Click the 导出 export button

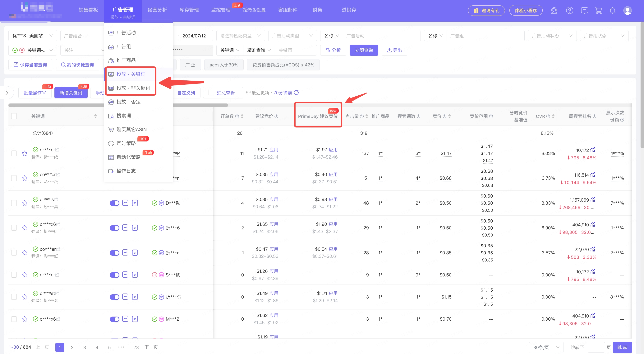click(x=394, y=50)
